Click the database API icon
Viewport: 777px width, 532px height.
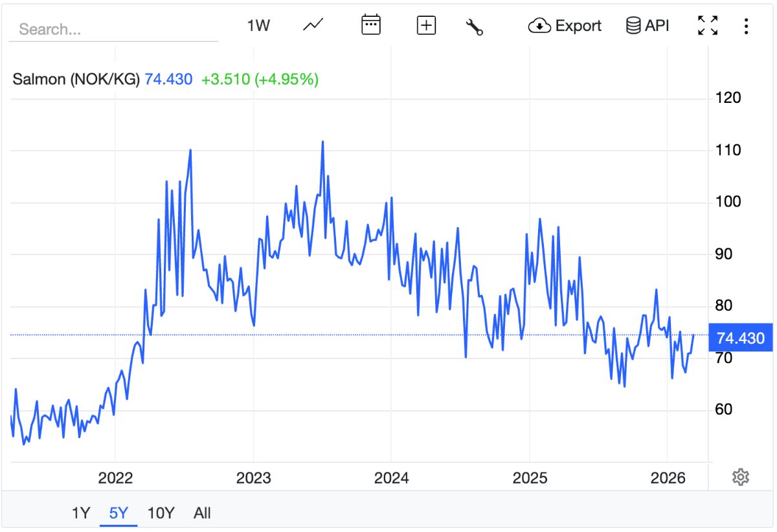(633, 26)
